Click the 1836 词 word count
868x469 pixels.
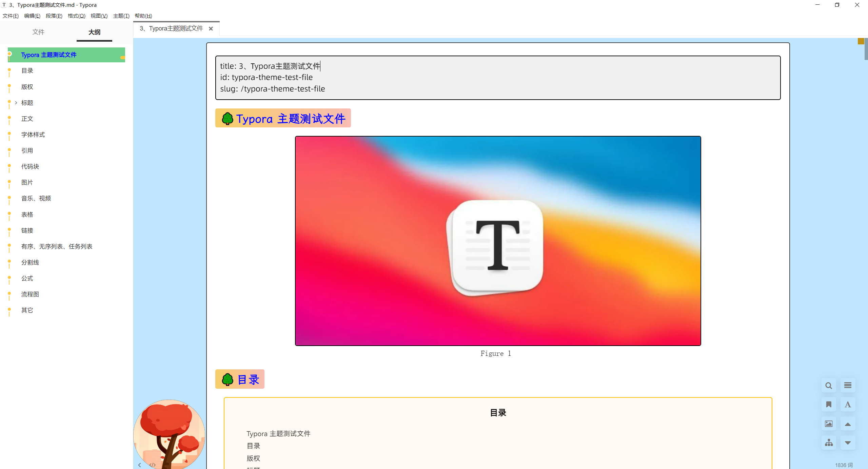[x=844, y=465]
